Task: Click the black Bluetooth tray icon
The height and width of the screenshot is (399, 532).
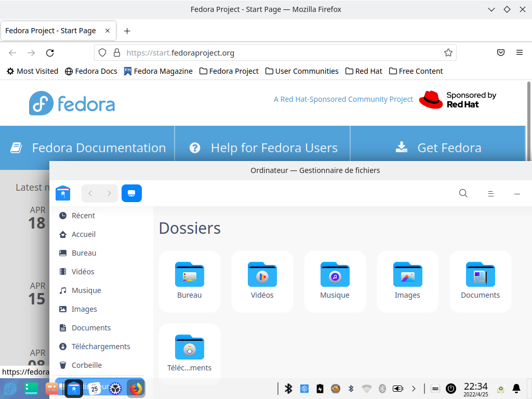Action: pos(288,389)
